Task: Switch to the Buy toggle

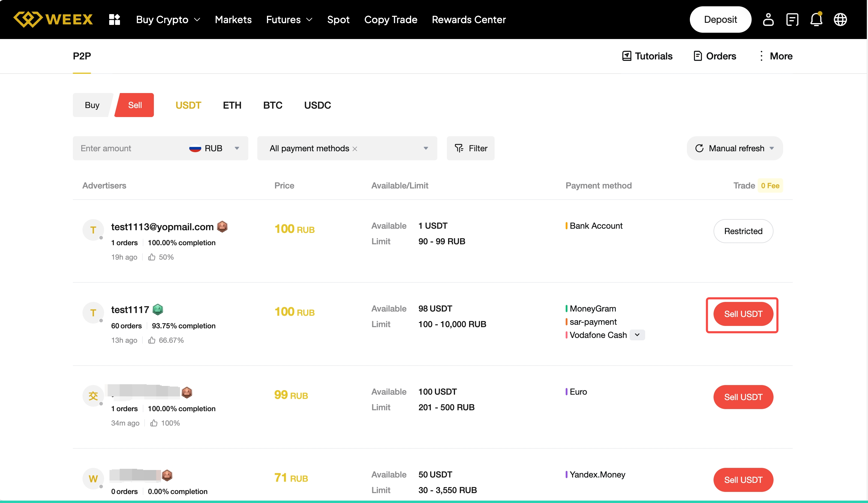Action: (92, 105)
